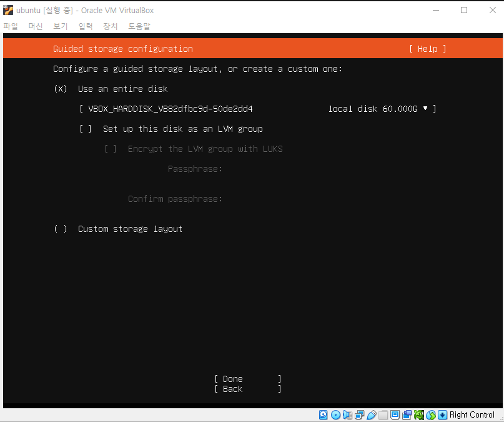The width and height of the screenshot is (504, 422).
Task: Toggle Encrypt the LVM group with LUKS
Action: coord(194,149)
